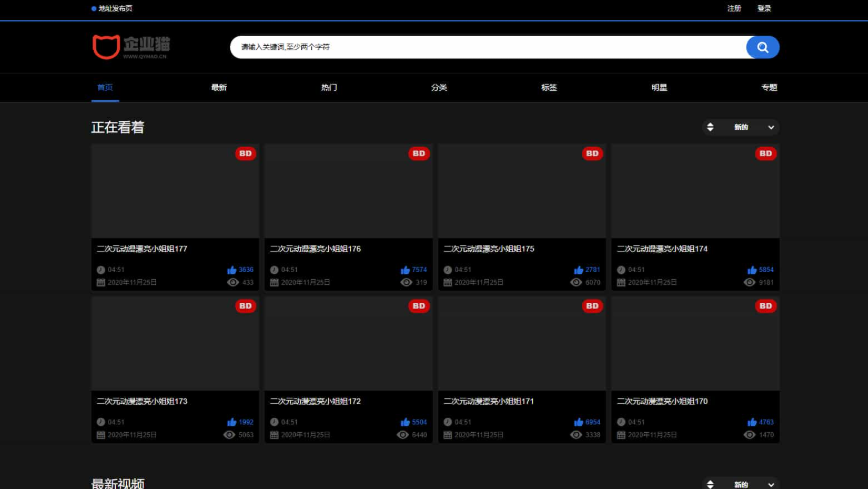Click the up-down sort arrows beside 正在看着
The height and width of the screenshot is (489, 868).
tap(710, 127)
